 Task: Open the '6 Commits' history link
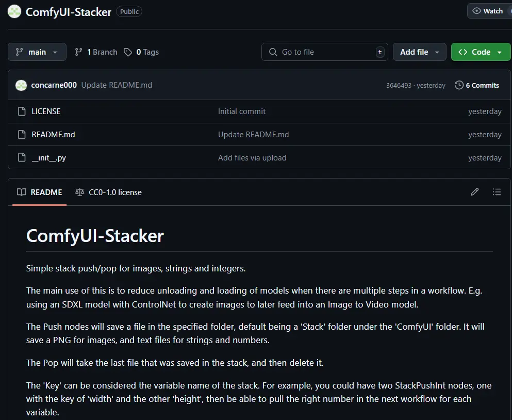pos(482,85)
